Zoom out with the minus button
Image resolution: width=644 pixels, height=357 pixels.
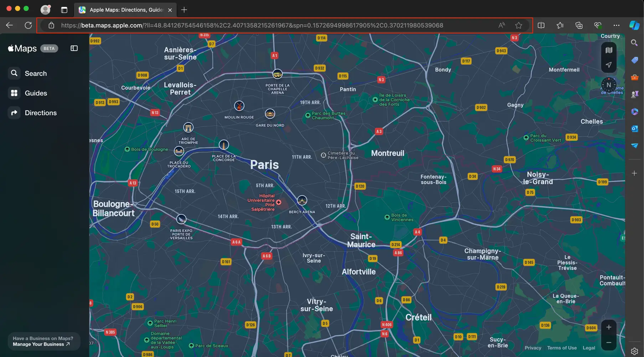tap(609, 342)
